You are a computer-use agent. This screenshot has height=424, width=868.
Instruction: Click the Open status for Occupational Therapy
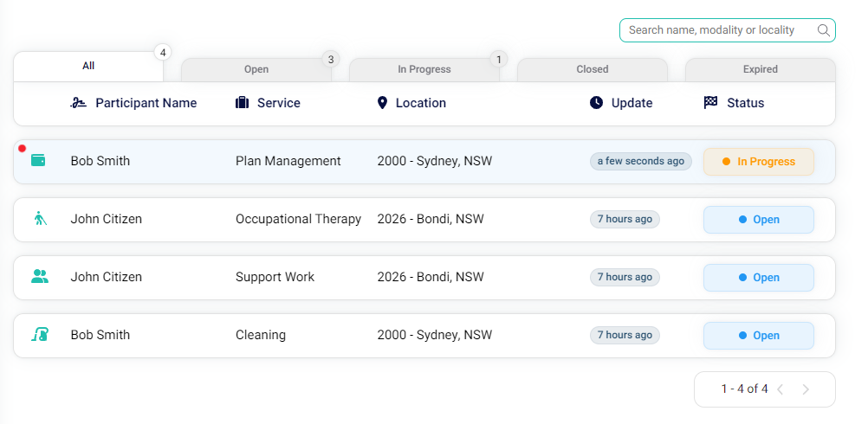759,220
